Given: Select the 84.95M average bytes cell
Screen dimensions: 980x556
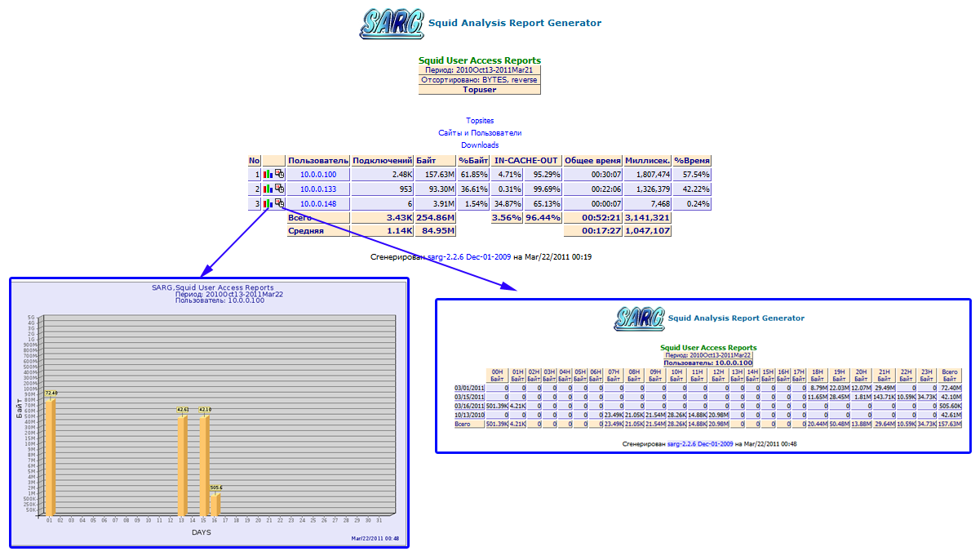Looking at the screenshot, I should tap(435, 231).
